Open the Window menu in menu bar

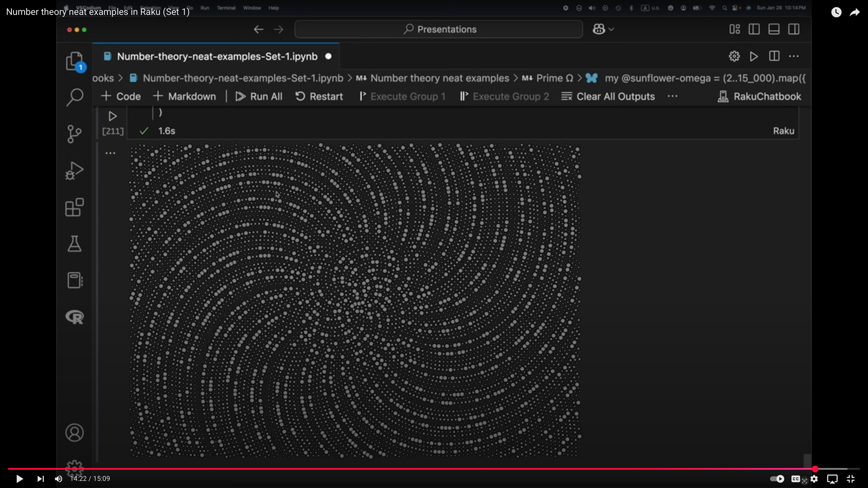tap(252, 8)
